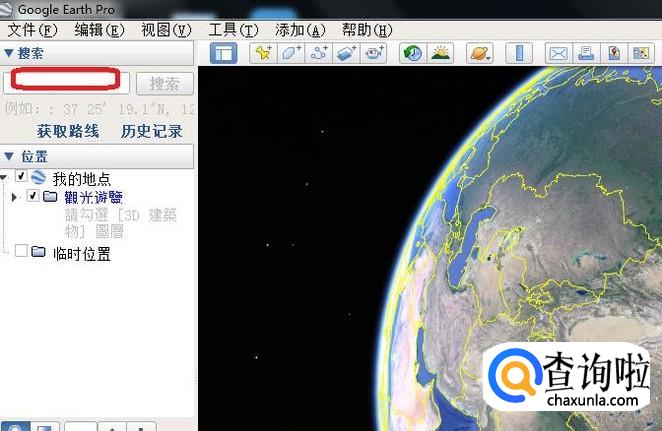Open the 工具(T) menu

tap(233, 30)
